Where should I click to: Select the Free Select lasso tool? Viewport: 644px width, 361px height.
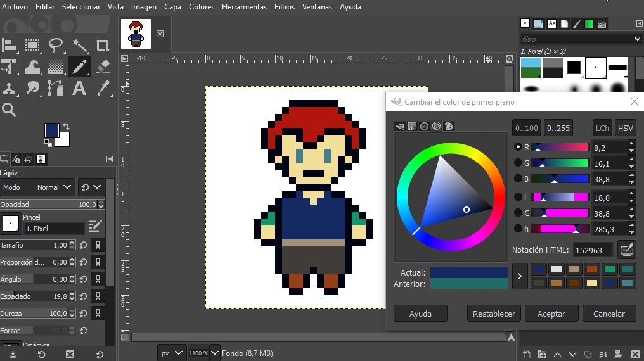point(56,45)
